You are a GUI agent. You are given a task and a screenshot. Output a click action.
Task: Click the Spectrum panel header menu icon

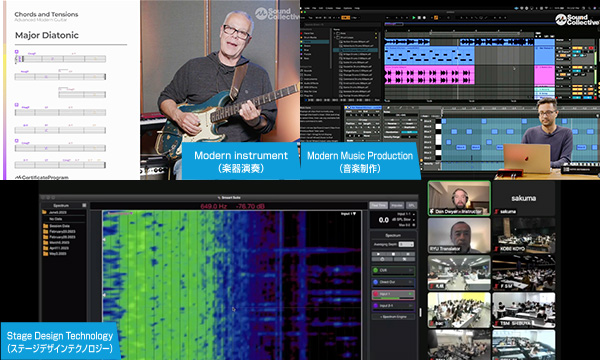point(84,205)
